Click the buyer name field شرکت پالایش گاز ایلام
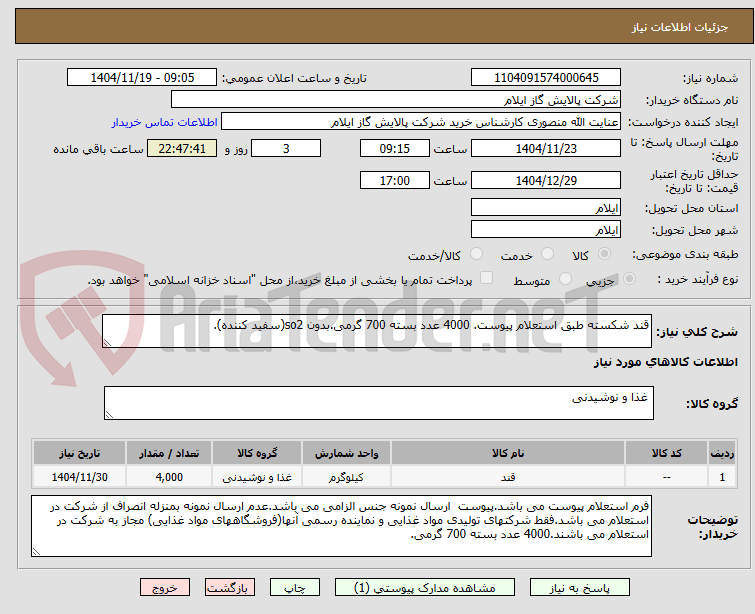The height and width of the screenshot is (614, 755). tap(396, 100)
